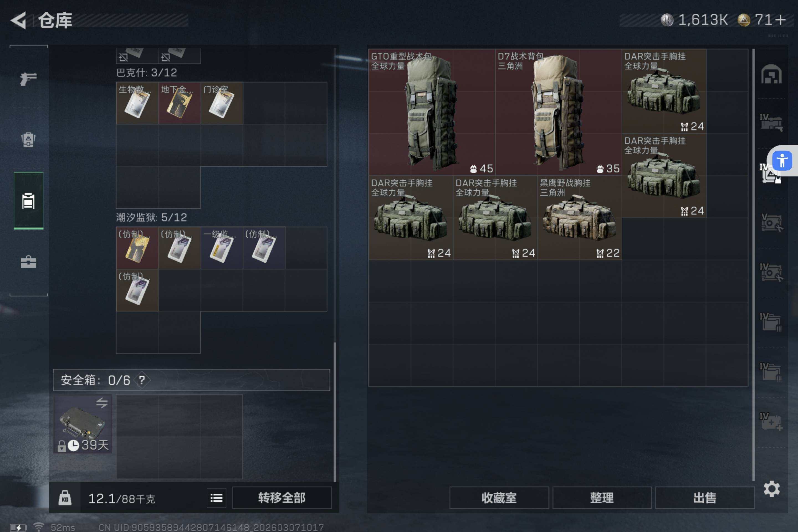This screenshot has width=798, height=532.
Task: Select the level V weapon storage icon
Action: click(x=771, y=222)
